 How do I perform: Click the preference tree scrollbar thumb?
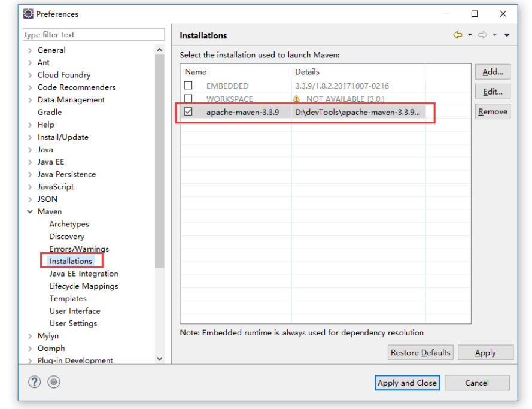tap(160, 161)
